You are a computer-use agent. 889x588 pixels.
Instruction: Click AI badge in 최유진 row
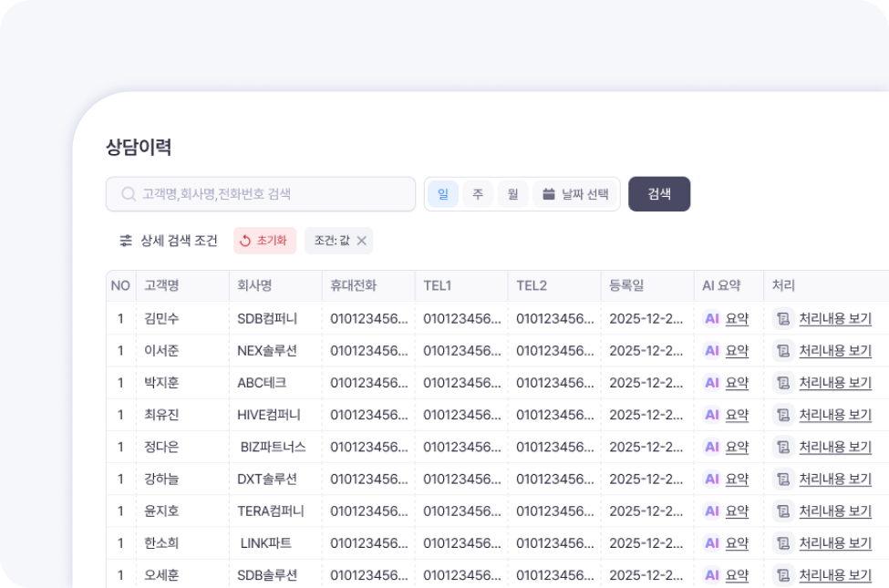pos(711,415)
